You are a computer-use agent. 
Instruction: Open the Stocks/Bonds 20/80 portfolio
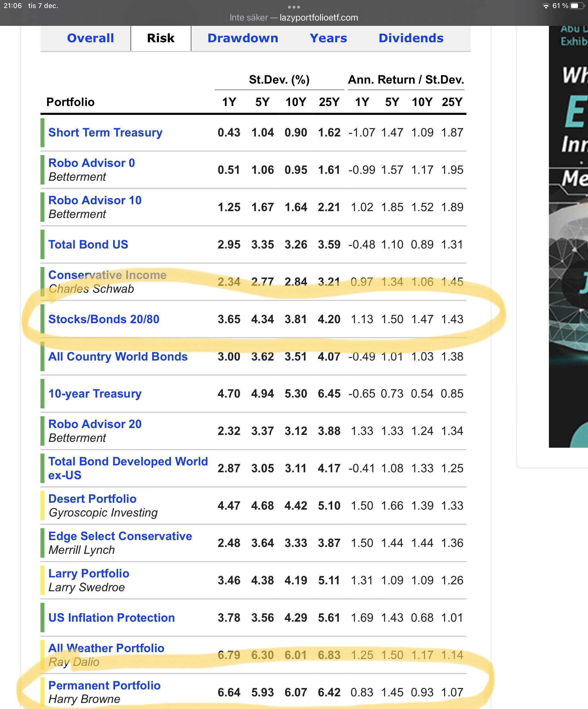tap(104, 319)
